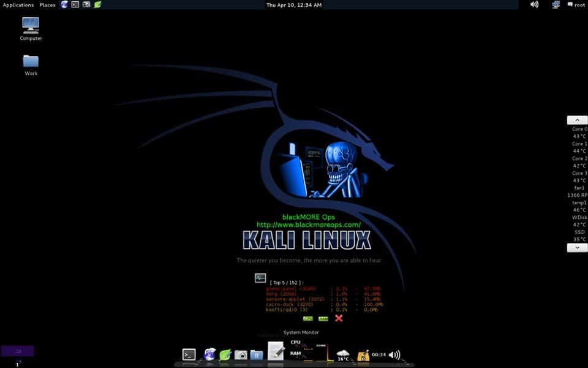Click the CPU and RAM System Monitor applet

coord(301,350)
